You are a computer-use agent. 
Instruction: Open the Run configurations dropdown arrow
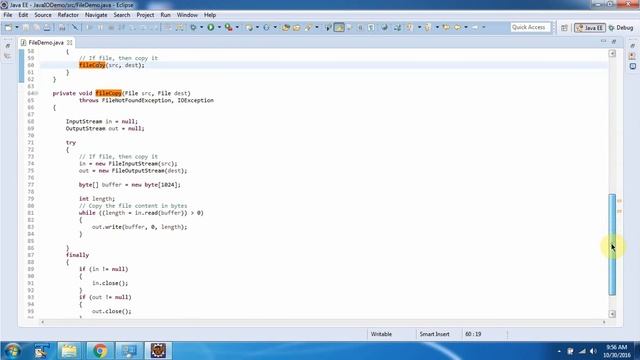point(219,27)
